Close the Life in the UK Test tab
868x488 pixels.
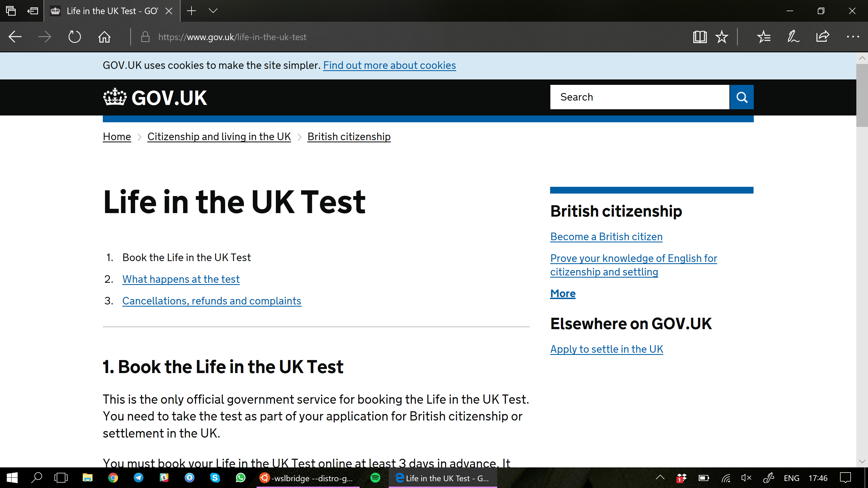click(x=169, y=11)
